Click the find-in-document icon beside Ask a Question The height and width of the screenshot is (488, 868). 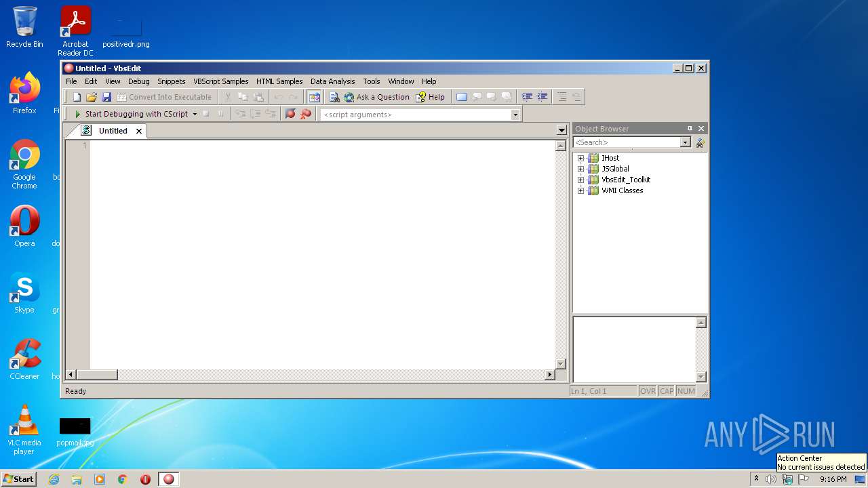coord(334,97)
